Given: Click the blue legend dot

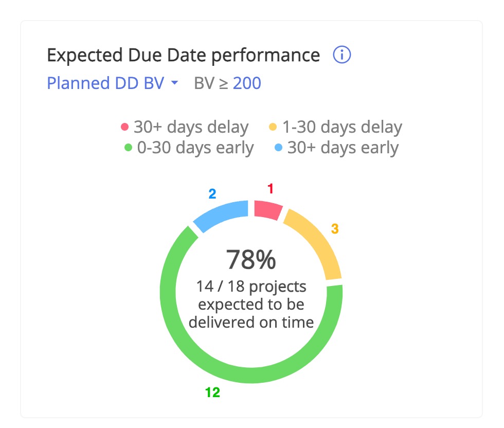Looking at the screenshot, I should pyautogui.click(x=278, y=148).
